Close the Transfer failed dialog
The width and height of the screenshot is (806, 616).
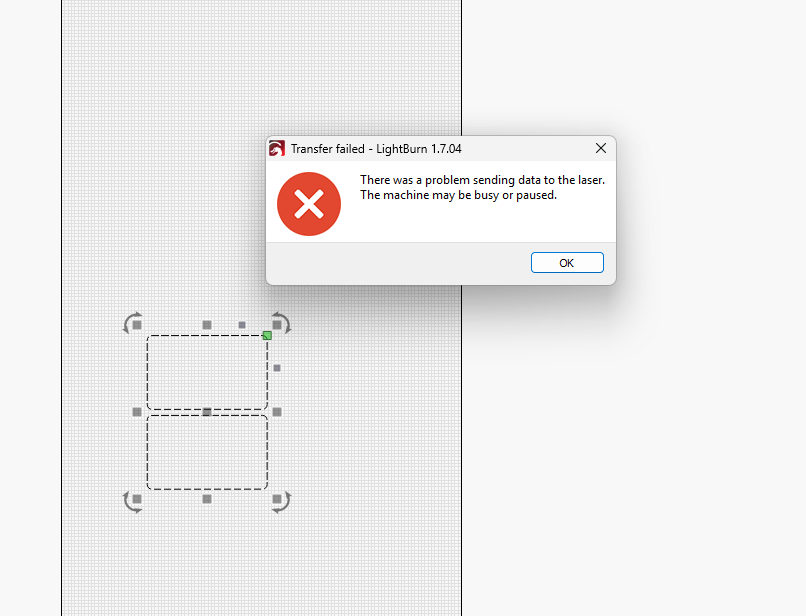tap(600, 149)
